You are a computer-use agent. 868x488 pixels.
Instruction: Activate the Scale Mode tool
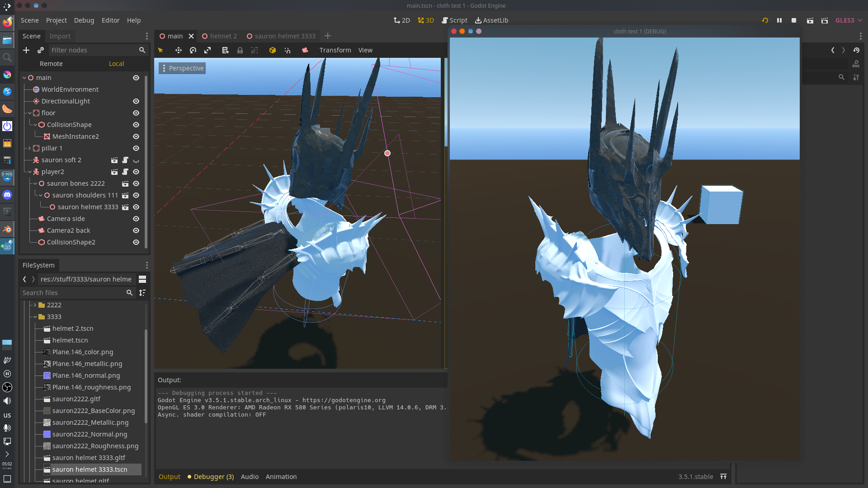coord(208,50)
